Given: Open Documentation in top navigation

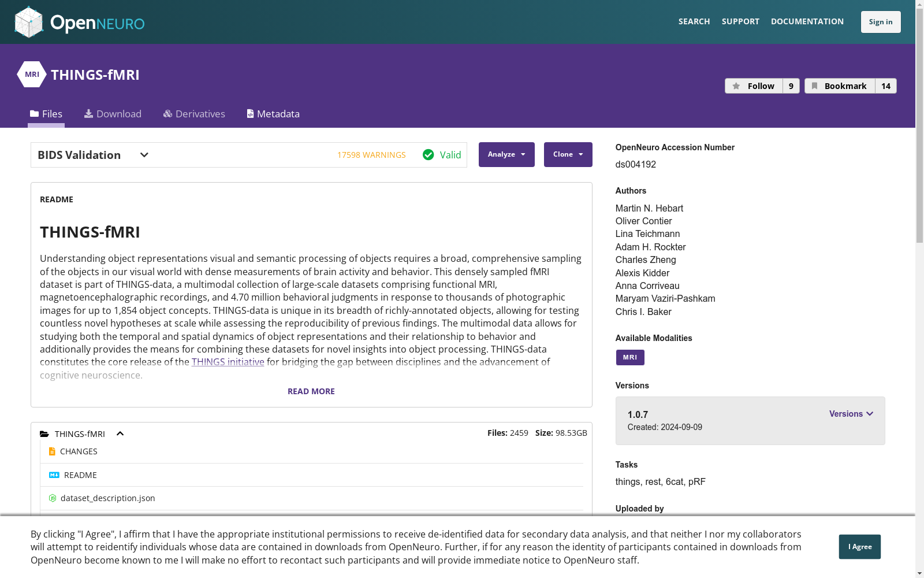Looking at the screenshot, I should tap(807, 21).
